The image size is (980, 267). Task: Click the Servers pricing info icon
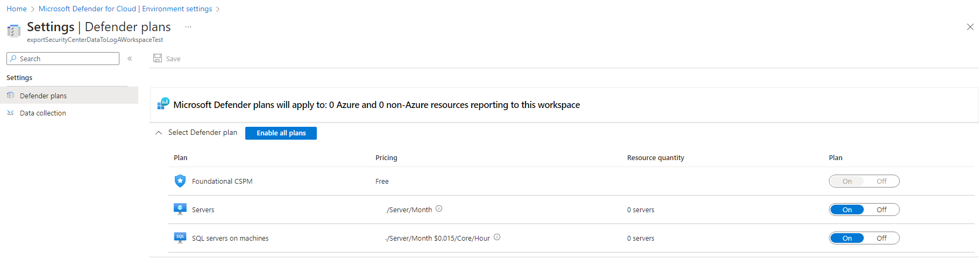(x=439, y=209)
